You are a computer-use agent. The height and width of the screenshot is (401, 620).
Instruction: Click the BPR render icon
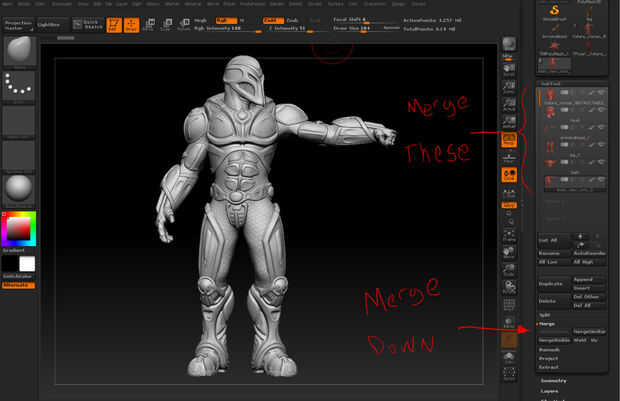(509, 43)
